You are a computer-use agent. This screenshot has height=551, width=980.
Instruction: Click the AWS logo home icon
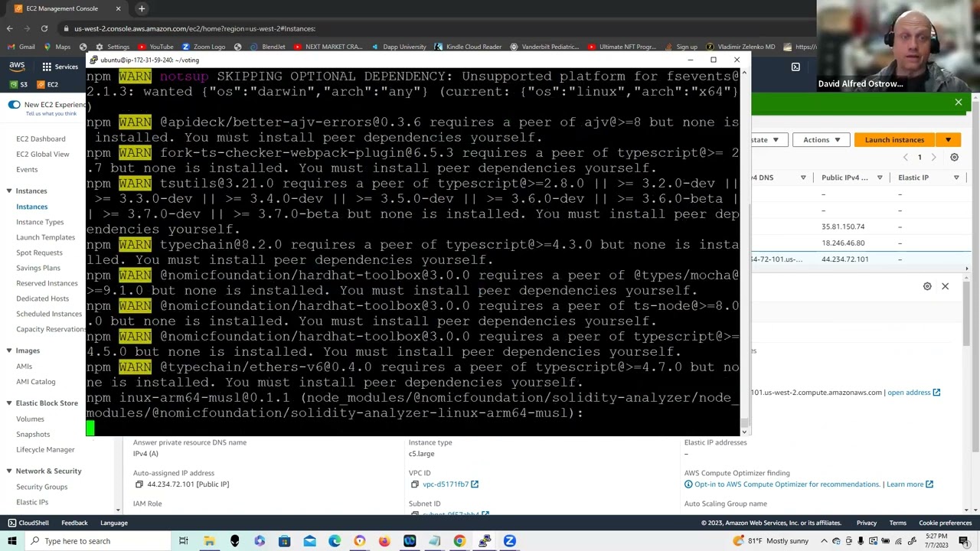click(x=17, y=67)
